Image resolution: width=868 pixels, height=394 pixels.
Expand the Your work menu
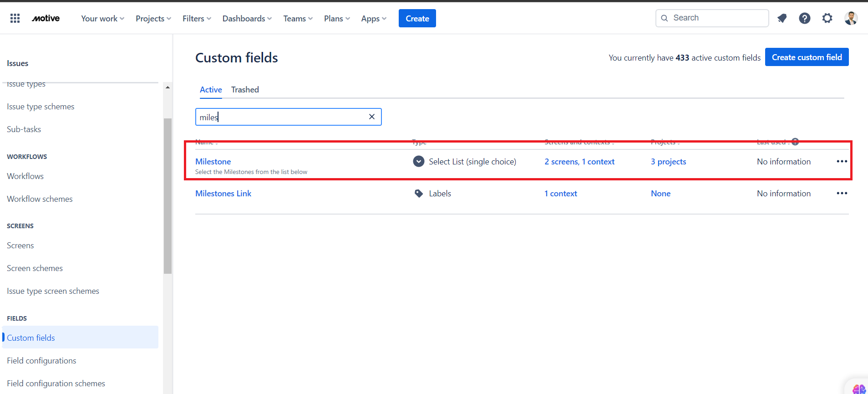[x=102, y=18]
